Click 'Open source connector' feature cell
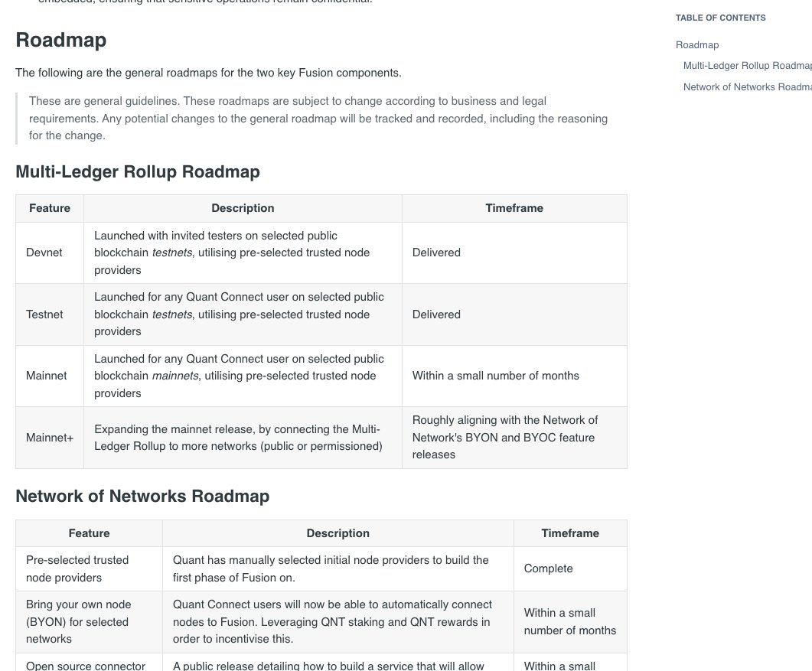 click(x=89, y=662)
